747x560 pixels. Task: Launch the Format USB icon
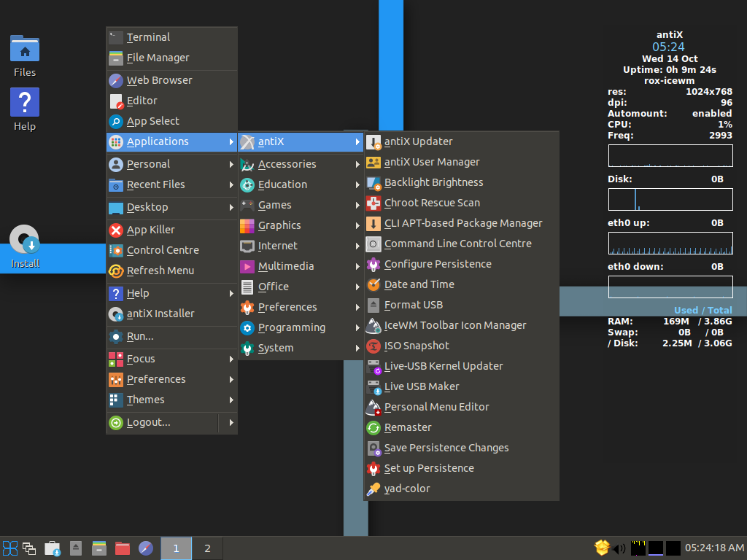(373, 306)
